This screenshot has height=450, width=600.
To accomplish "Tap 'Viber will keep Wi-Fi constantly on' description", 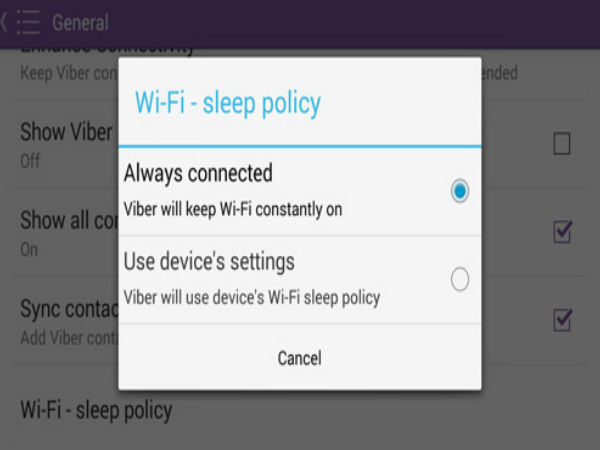I will pyautogui.click(x=233, y=210).
